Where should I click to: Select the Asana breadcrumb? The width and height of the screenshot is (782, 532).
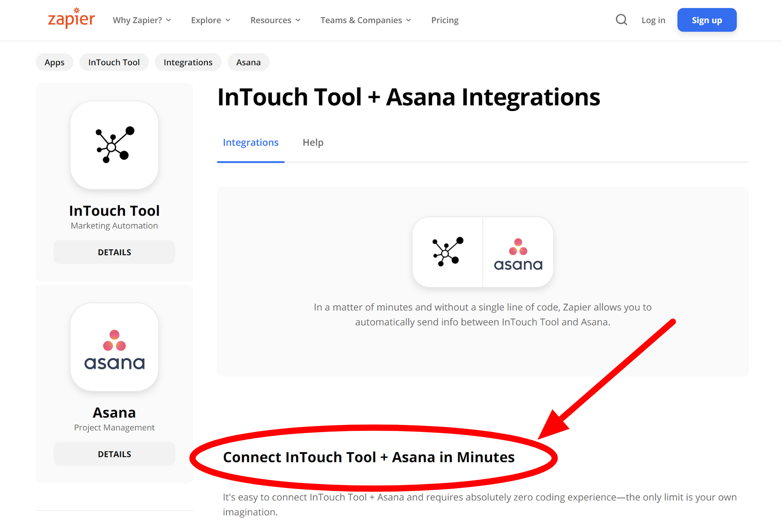248,62
